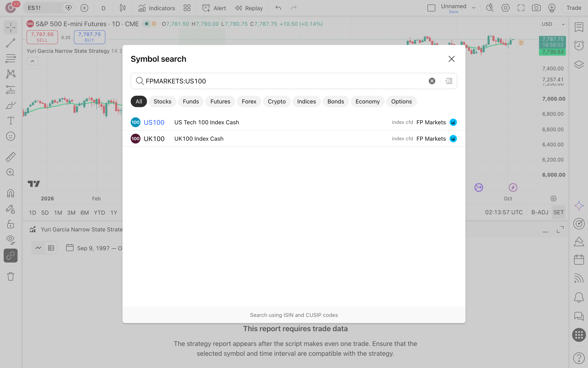
Task: Open the layout setup grid icon
Action: click(187, 8)
